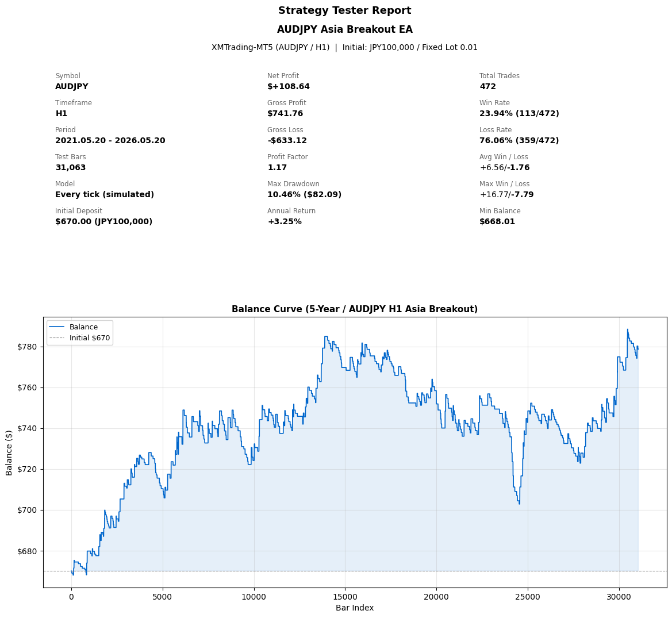Click the Gross Loss value '-$633.12'
This screenshot has height=618, width=672.
[287, 141]
